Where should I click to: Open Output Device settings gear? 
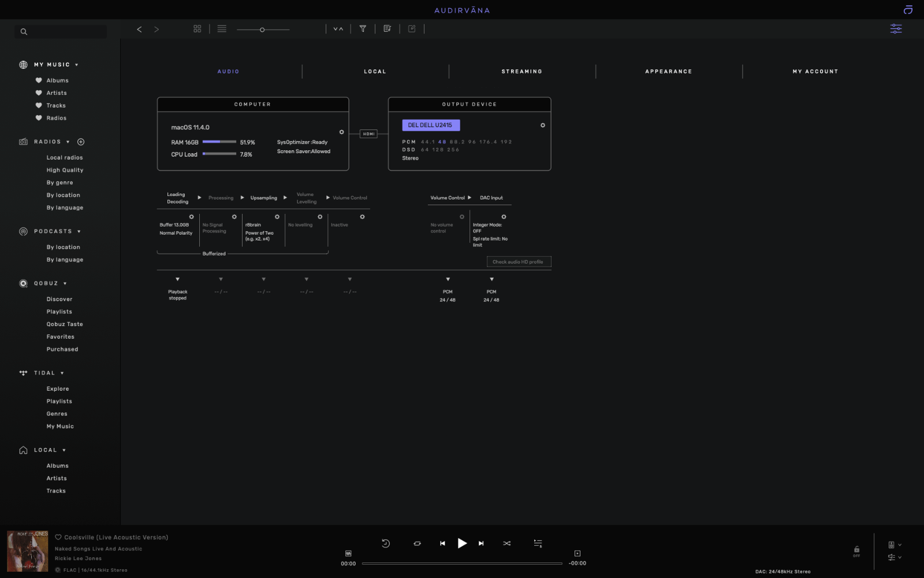[543, 125]
